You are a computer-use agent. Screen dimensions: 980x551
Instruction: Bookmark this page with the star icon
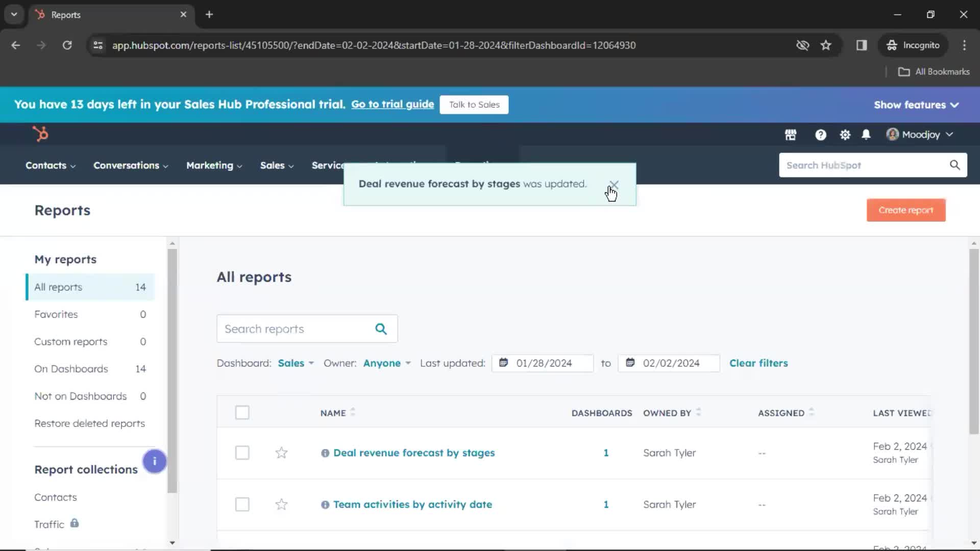coord(826,45)
